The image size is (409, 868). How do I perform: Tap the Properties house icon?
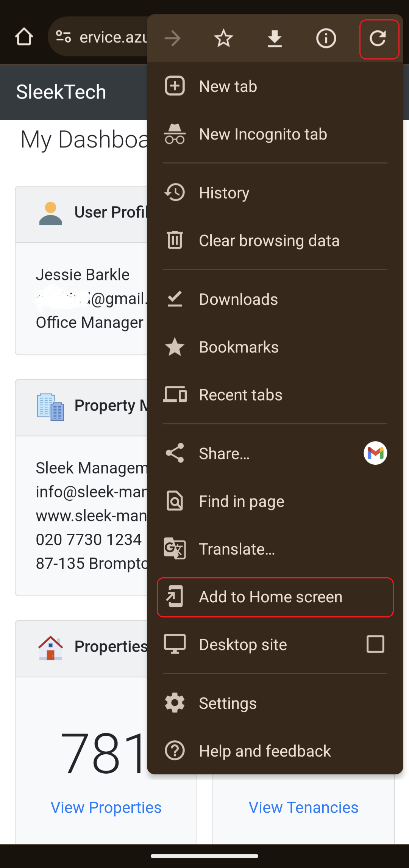point(50,648)
